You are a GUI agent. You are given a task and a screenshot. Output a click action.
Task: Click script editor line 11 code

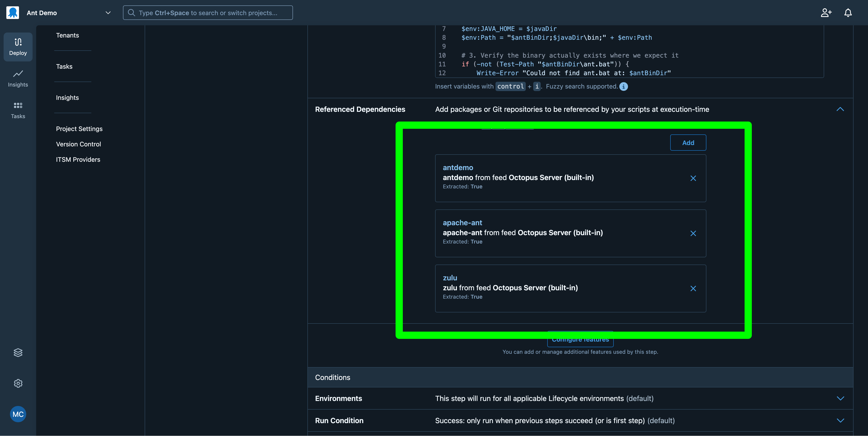[x=545, y=64]
